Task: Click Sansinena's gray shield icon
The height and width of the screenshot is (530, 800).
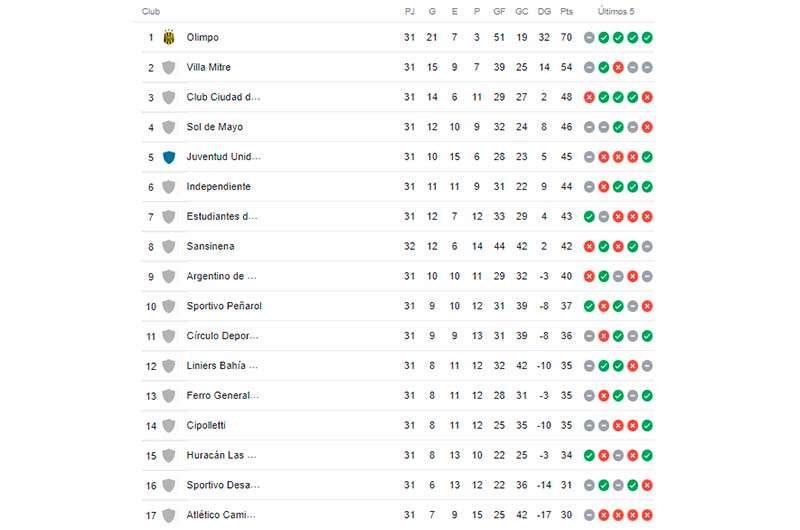Action: tap(169, 246)
